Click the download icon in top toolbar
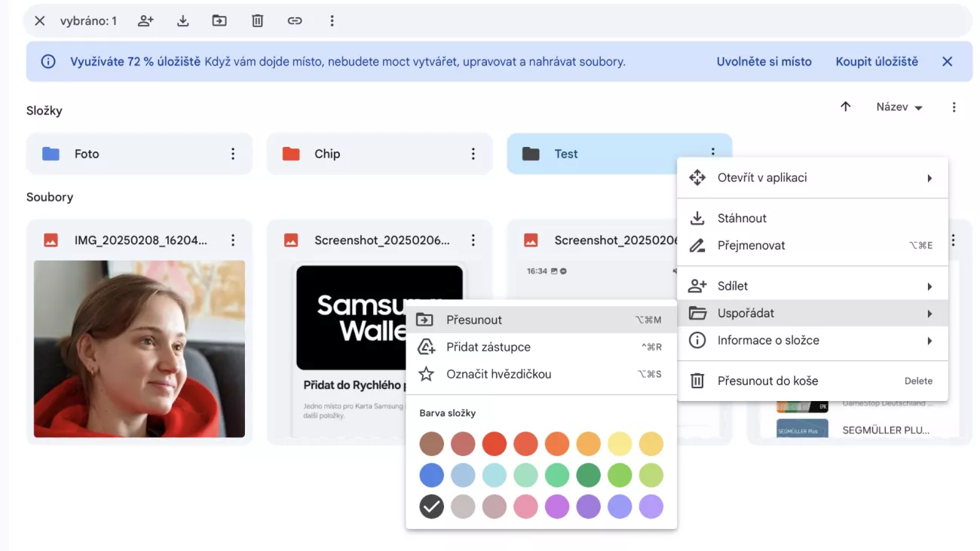Image resolution: width=980 pixels, height=551 pixels. pos(182,21)
